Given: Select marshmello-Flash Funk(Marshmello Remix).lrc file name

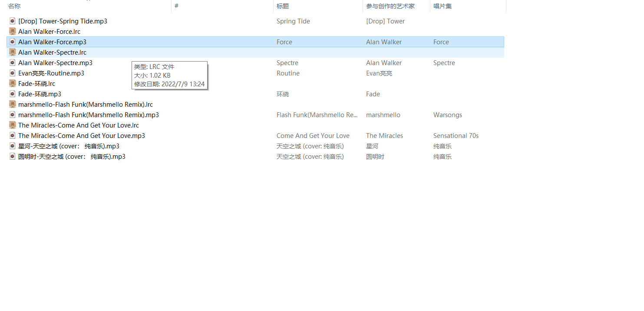Looking at the screenshot, I should click(86, 104).
